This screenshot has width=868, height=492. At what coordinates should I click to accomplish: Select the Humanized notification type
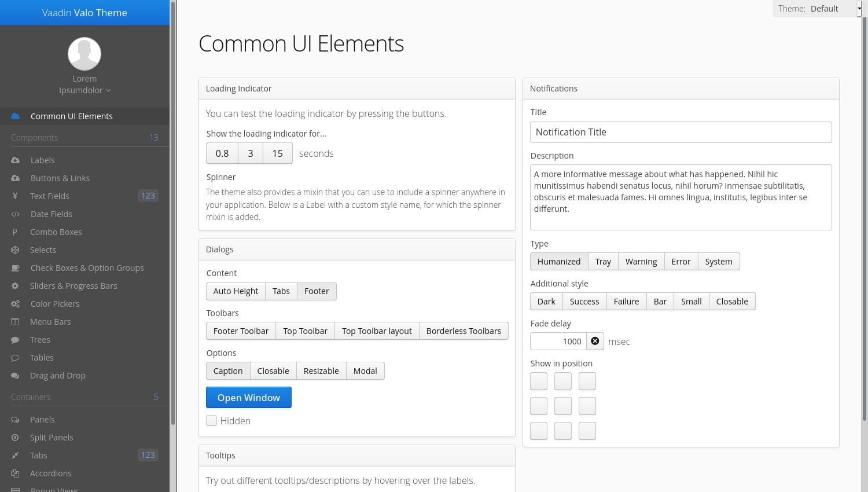point(559,262)
